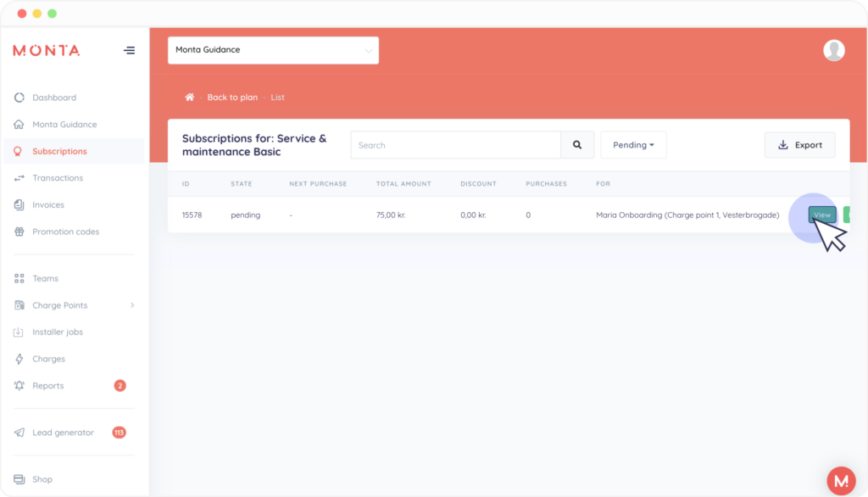Click the Shop icon in sidebar
The width and height of the screenshot is (868, 497).
[x=19, y=479]
